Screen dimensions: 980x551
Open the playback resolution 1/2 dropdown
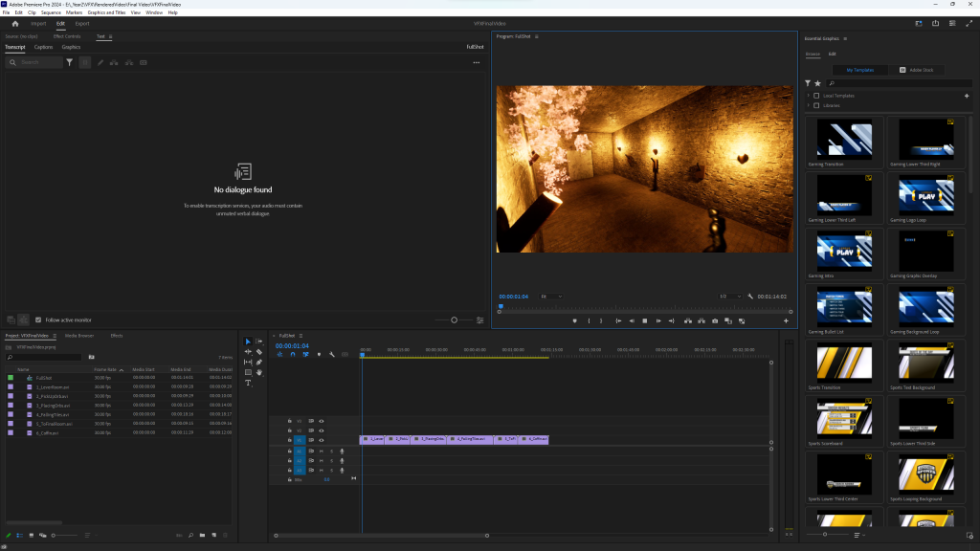(730, 297)
